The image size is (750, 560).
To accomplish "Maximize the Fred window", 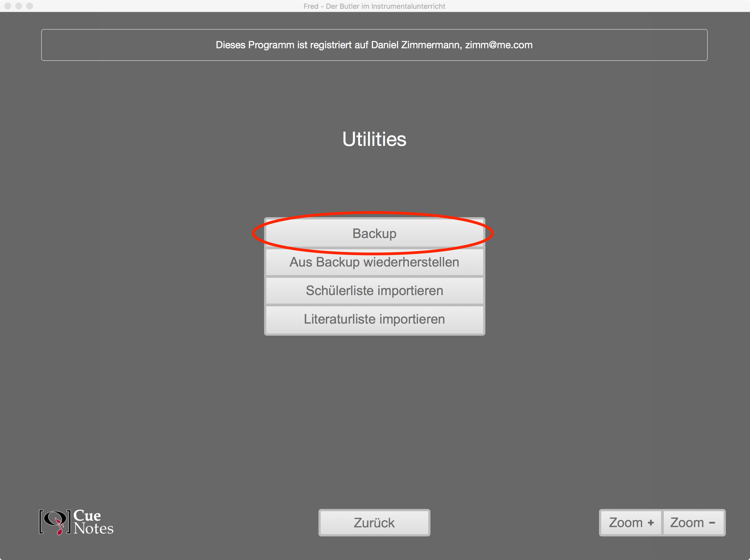I will click(30, 6).
